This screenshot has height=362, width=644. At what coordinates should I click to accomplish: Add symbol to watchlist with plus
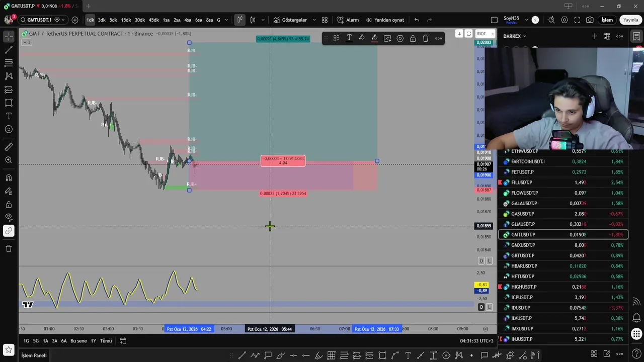(x=594, y=36)
